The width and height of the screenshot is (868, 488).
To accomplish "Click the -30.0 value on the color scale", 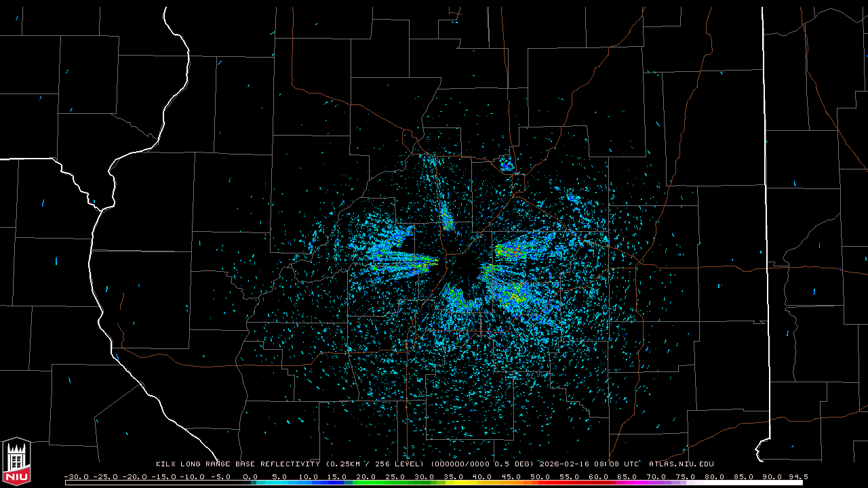I will tap(75, 476).
